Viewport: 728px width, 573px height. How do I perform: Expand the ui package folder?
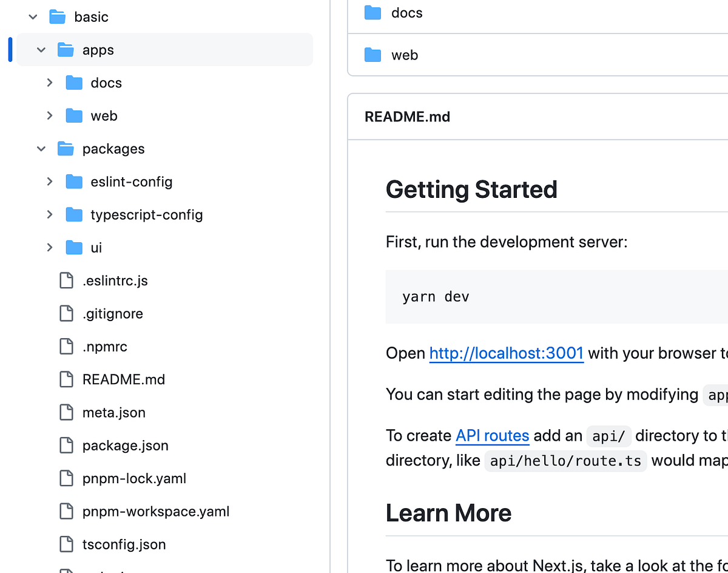50,247
